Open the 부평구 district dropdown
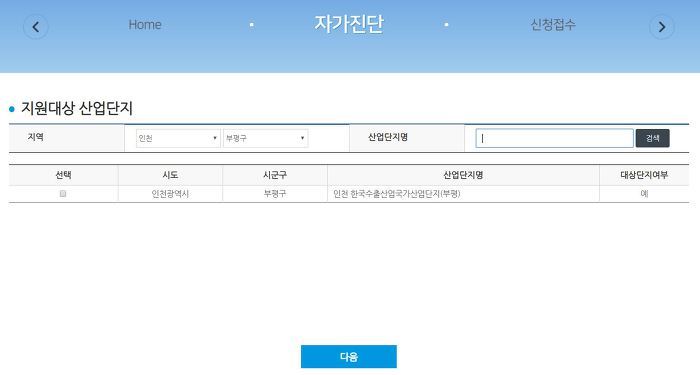This screenshot has width=700, height=375. (x=265, y=138)
